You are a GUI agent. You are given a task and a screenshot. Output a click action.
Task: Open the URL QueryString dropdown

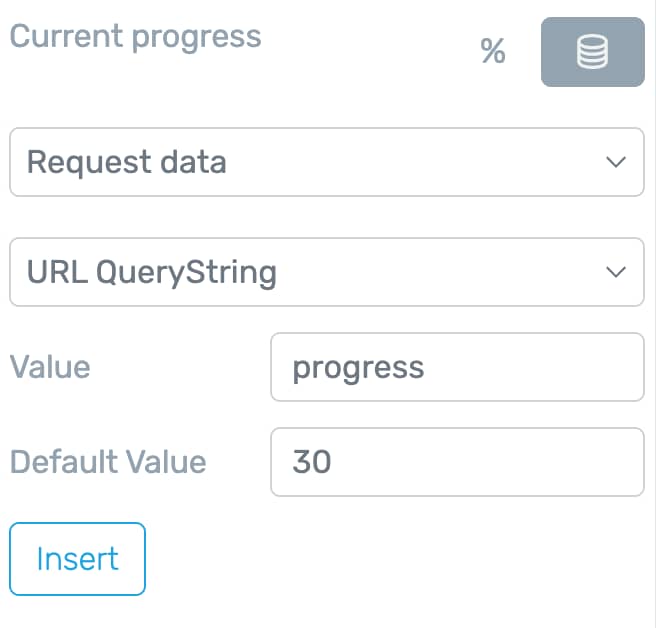click(x=327, y=272)
